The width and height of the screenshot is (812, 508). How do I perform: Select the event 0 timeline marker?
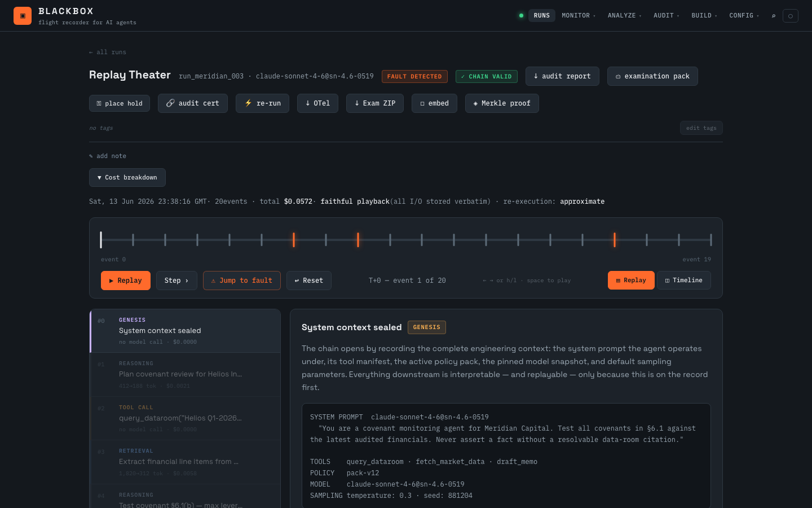pos(101,240)
